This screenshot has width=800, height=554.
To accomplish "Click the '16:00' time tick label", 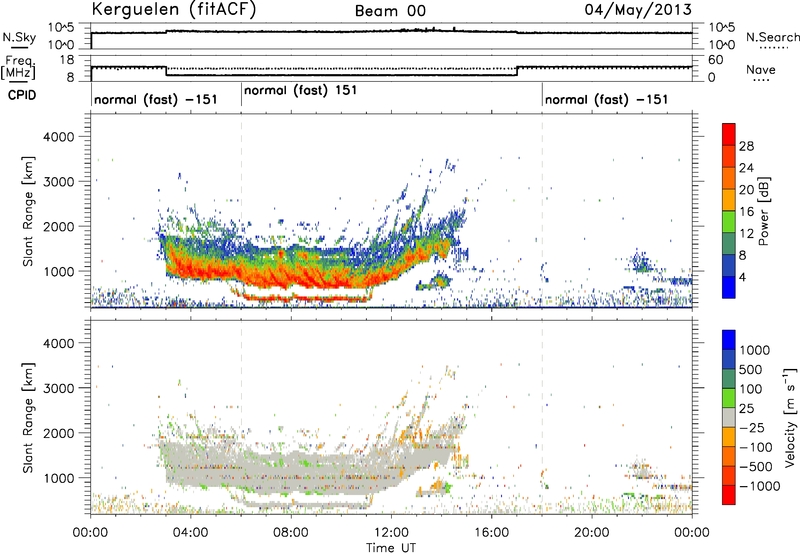I will [491, 533].
